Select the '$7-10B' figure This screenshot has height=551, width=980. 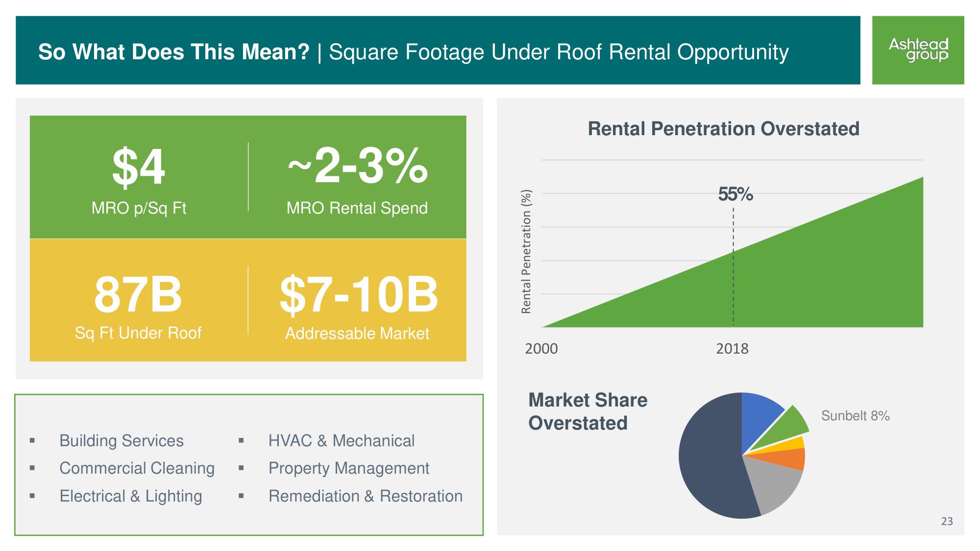(x=359, y=295)
